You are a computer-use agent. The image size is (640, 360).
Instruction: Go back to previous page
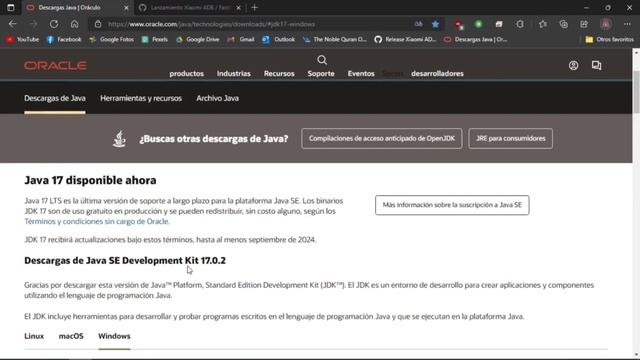pyautogui.click(x=12, y=24)
